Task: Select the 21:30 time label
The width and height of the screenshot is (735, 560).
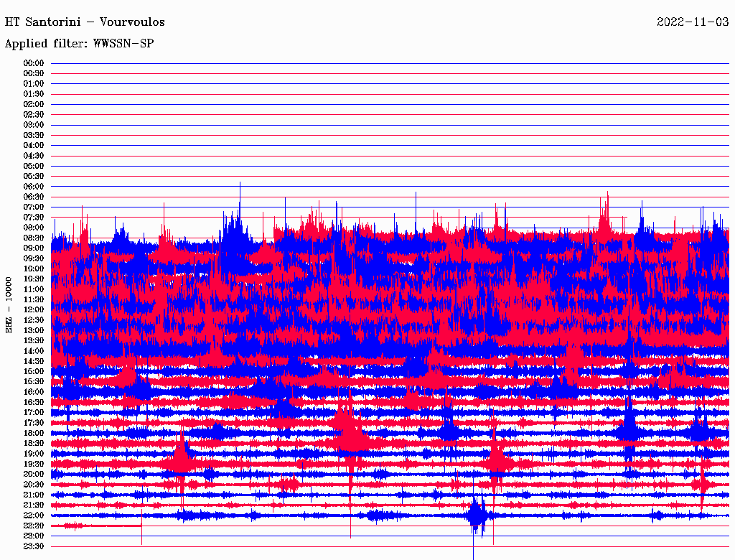Action: click(34, 505)
